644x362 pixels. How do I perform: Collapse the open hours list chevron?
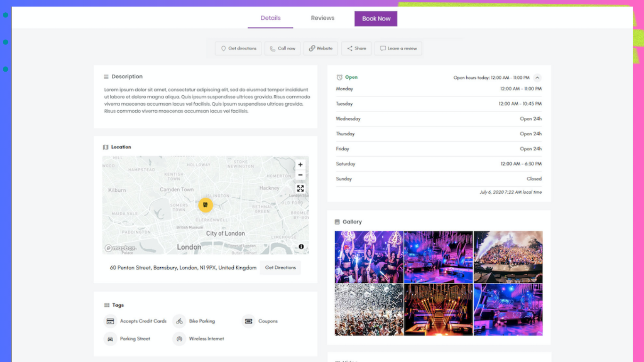coord(537,78)
